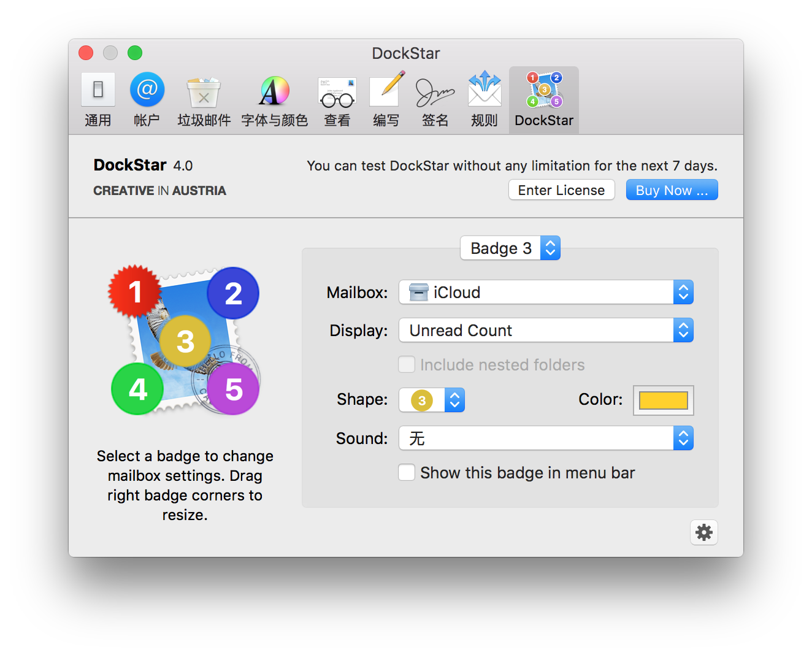Image resolution: width=812 pixels, height=655 pixels.
Task: Open the 编写 (Composing) preferences tab
Action: click(x=386, y=100)
